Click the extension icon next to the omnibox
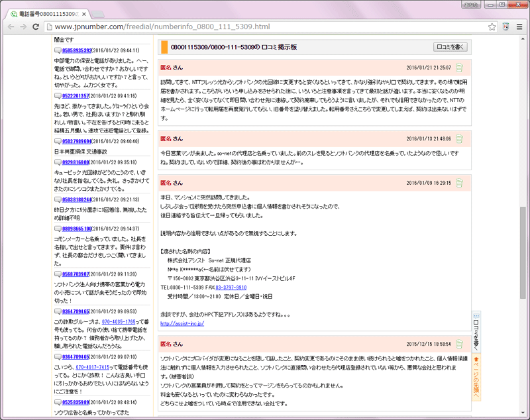The width and height of the screenshot is (530, 420). point(505,28)
